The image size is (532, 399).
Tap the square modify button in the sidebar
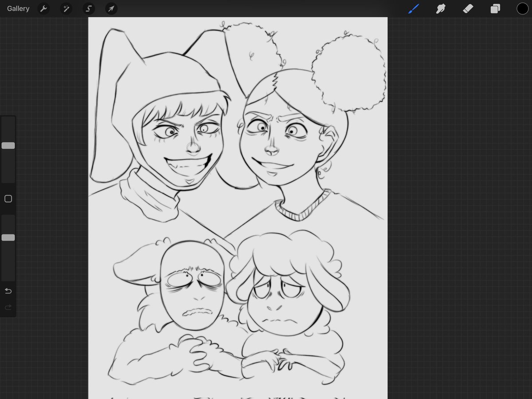8,199
